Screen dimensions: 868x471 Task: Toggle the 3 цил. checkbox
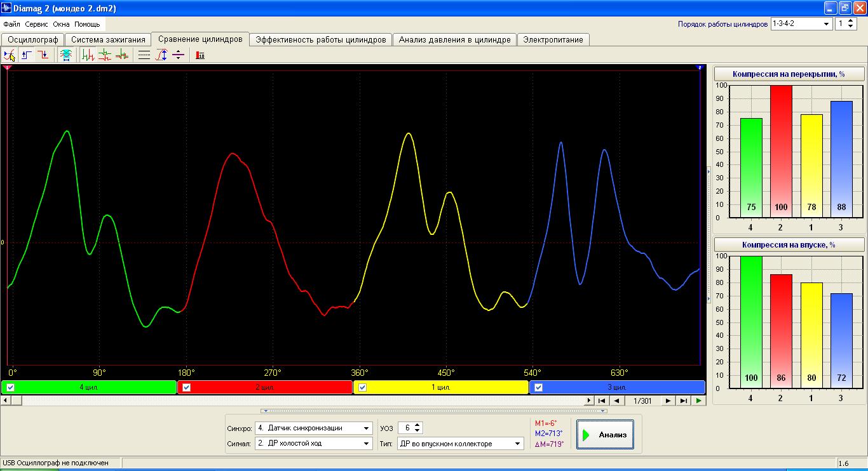point(539,387)
